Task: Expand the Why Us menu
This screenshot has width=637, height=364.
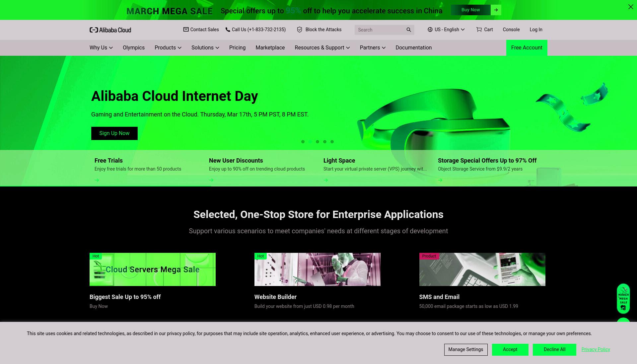Action: click(101, 48)
